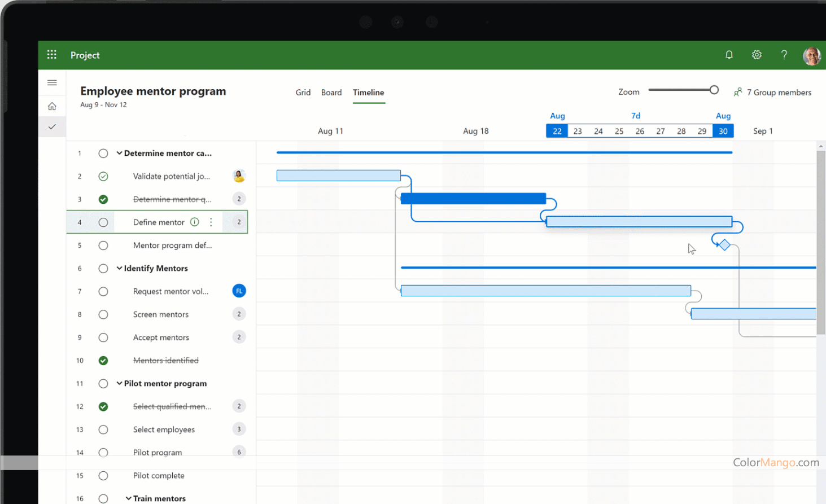Open 7 Group members list

[x=772, y=93]
